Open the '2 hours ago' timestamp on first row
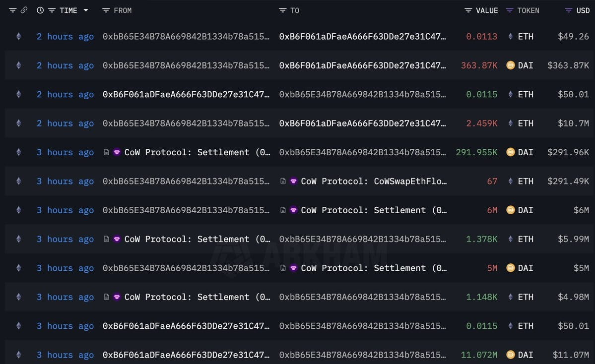The height and width of the screenshot is (364, 595). click(66, 36)
